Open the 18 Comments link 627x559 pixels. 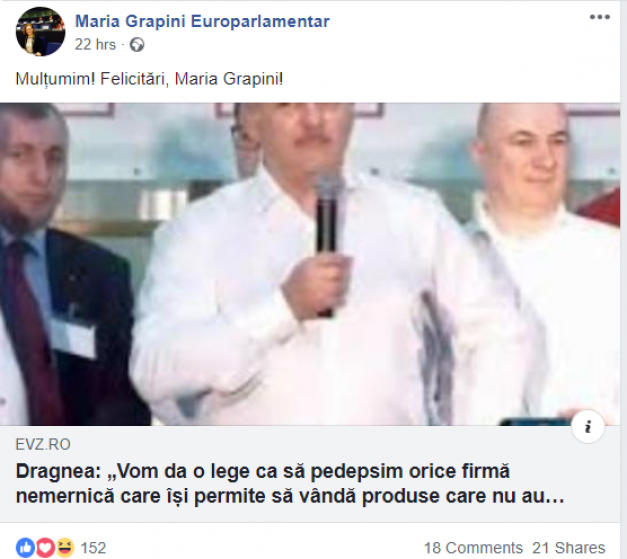point(473,548)
